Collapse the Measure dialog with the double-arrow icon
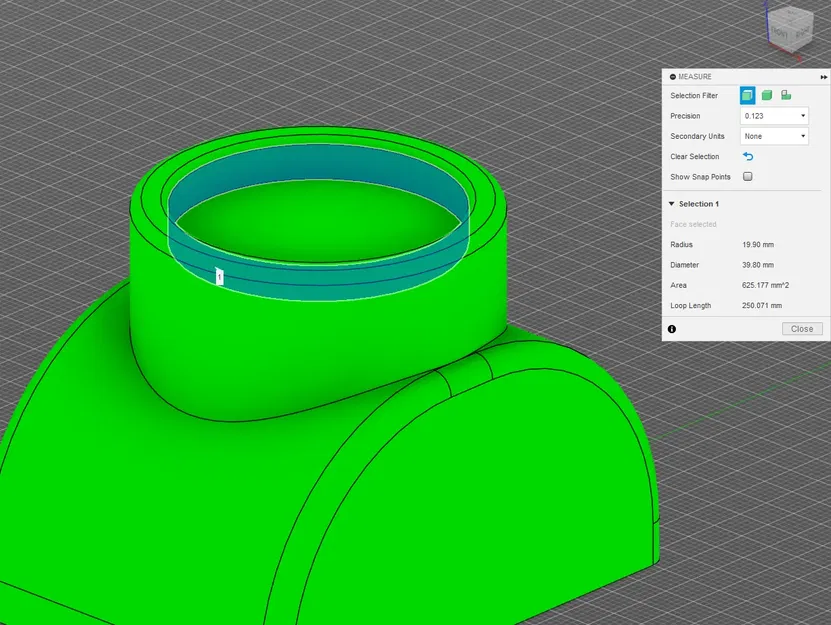Viewport: 831px width, 625px height. [x=823, y=77]
